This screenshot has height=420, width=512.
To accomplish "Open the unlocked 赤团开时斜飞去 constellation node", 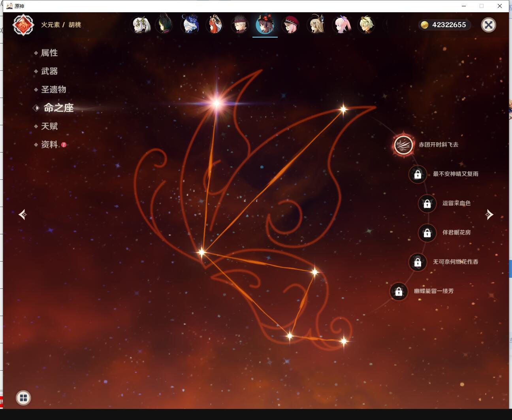I will [x=403, y=145].
